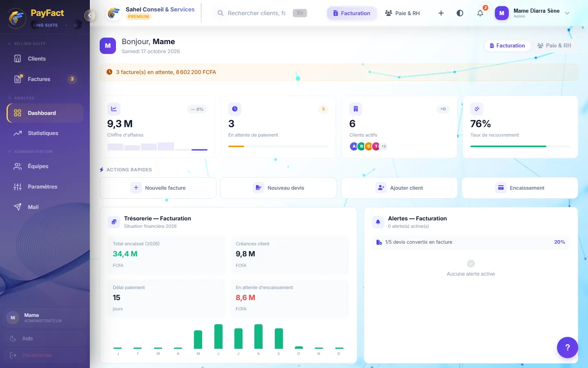This screenshot has width=588, height=368.
Task: Open Paramètres settings icon
Action: (18, 187)
